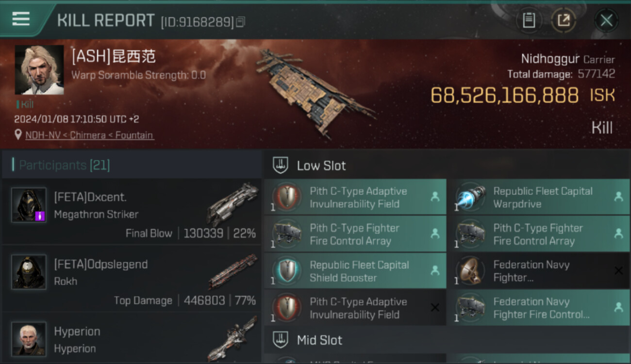Click the Megathron Striker ship thumbnail

(x=232, y=204)
